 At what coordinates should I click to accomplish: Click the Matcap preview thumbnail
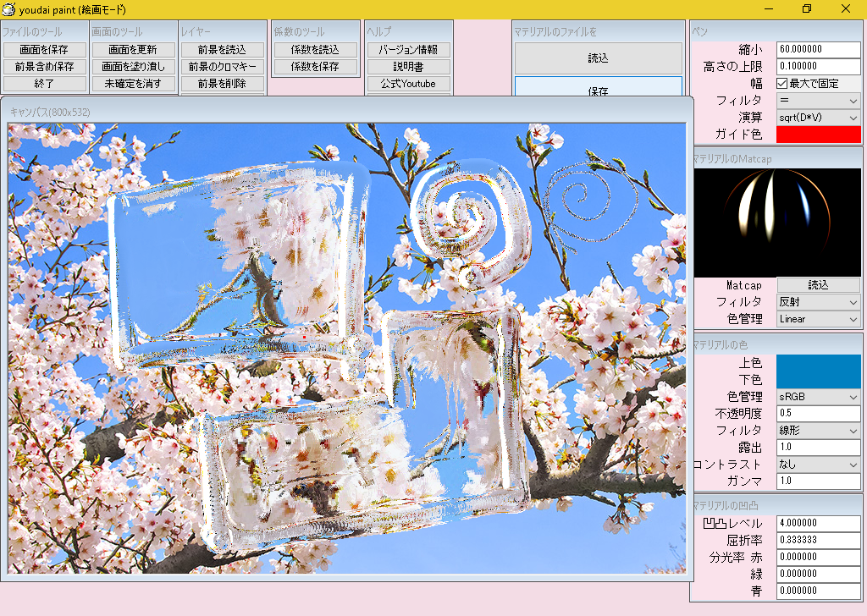[777, 222]
